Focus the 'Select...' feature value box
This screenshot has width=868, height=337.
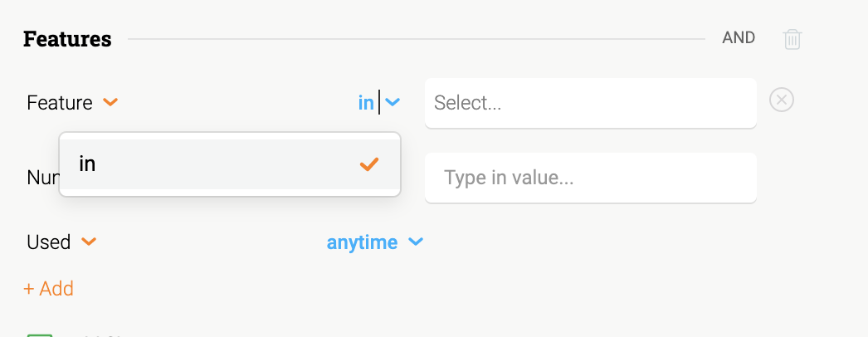pyautogui.click(x=591, y=103)
